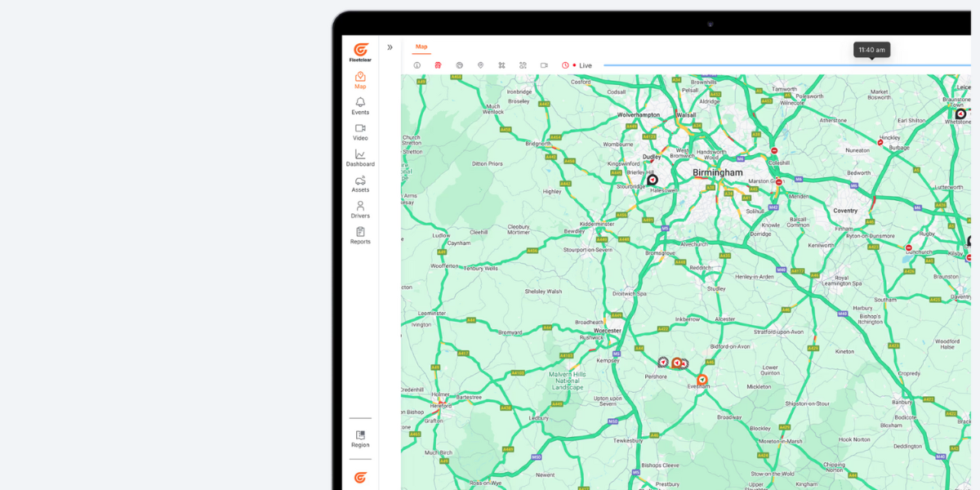Select the vehicle marker near Halesowen

tap(653, 180)
